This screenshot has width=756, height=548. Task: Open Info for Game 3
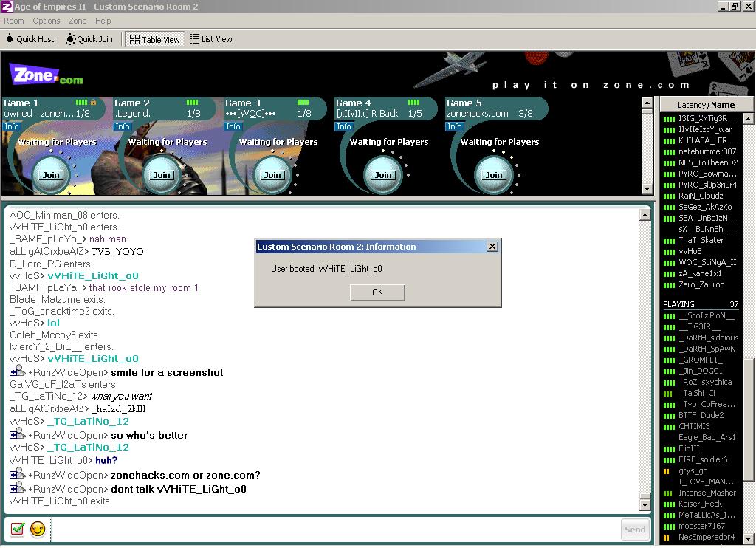click(x=233, y=126)
